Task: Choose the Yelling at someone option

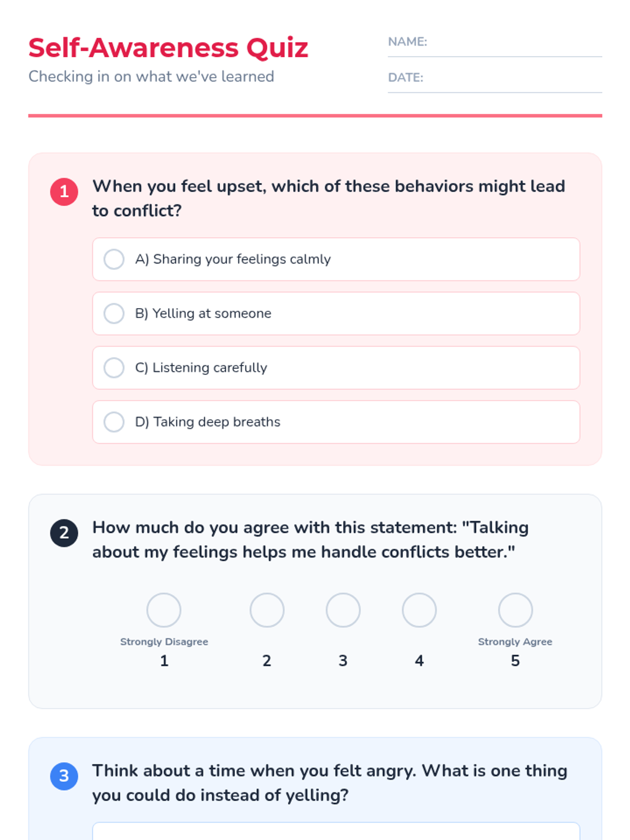Action: pyautogui.click(x=114, y=313)
